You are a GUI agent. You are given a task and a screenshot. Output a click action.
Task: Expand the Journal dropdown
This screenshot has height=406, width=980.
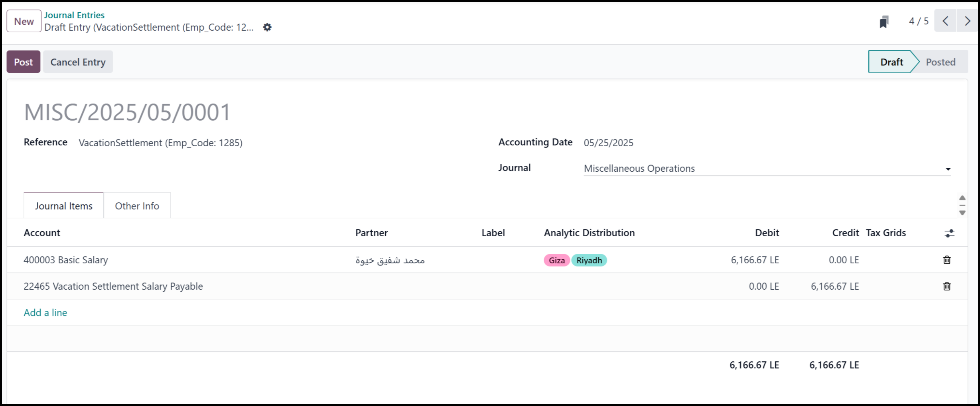click(x=948, y=169)
